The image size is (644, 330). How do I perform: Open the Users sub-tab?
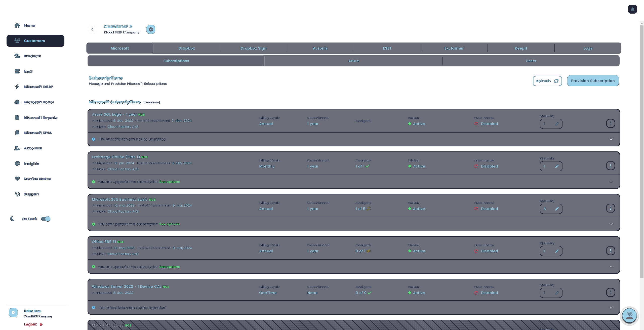531,61
